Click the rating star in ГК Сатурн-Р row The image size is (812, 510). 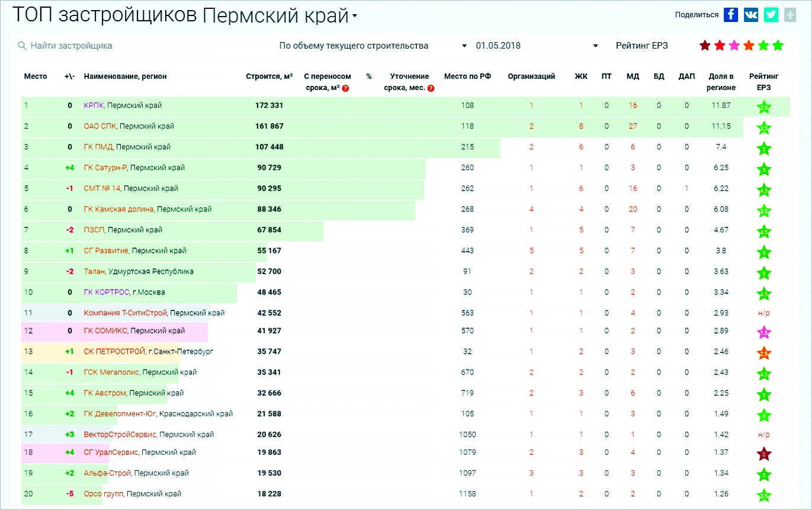click(764, 169)
